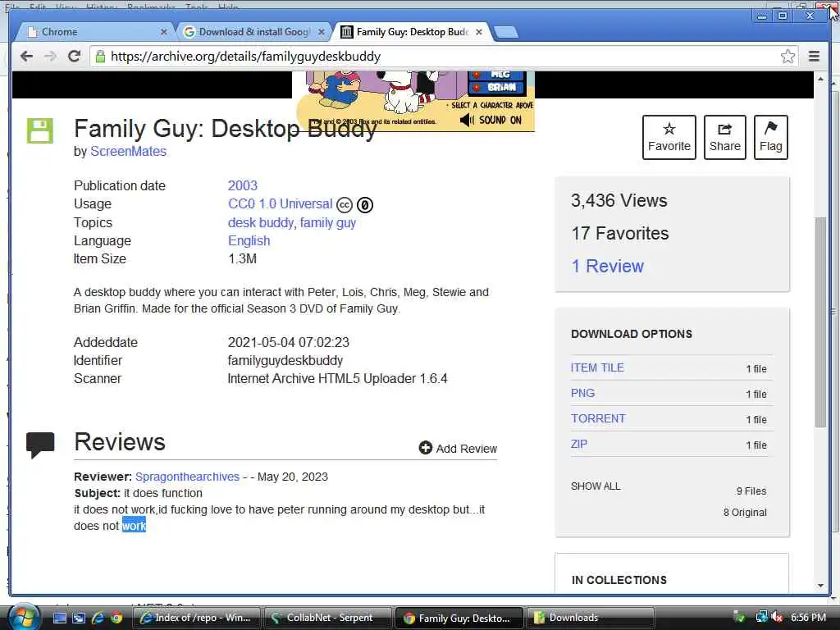Open the CC0 1.0 Universal link
The image size is (840, 630).
[x=281, y=204]
